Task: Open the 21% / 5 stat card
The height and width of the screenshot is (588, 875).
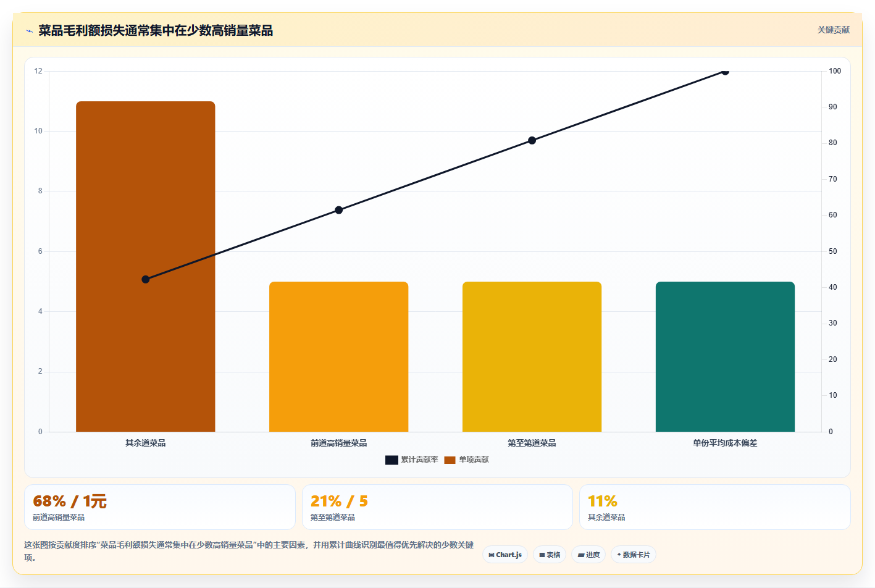Action: pyautogui.click(x=437, y=507)
